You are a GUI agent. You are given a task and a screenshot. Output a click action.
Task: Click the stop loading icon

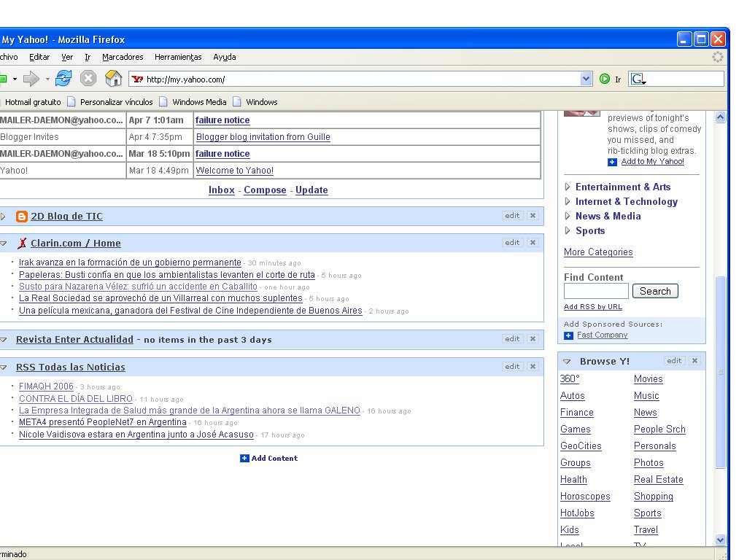88,78
